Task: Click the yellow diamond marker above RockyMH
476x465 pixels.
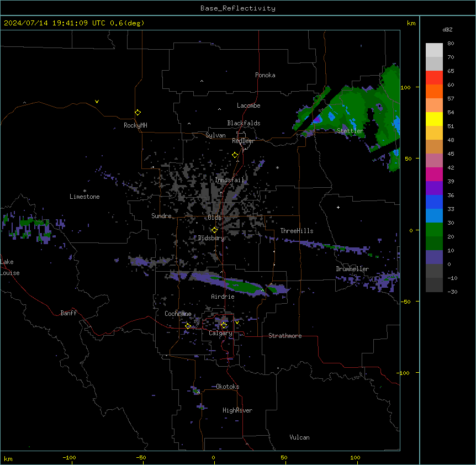Action: point(137,112)
